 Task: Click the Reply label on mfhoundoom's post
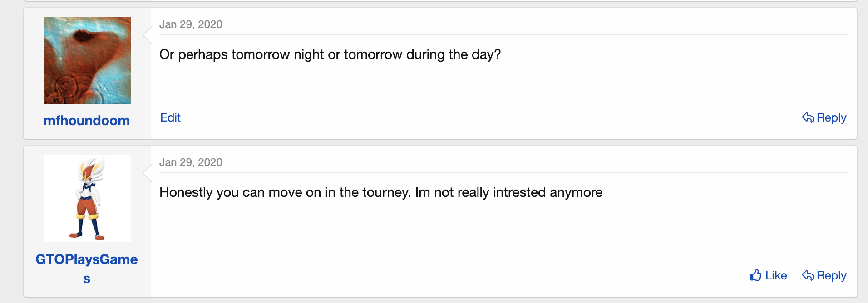tap(831, 118)
